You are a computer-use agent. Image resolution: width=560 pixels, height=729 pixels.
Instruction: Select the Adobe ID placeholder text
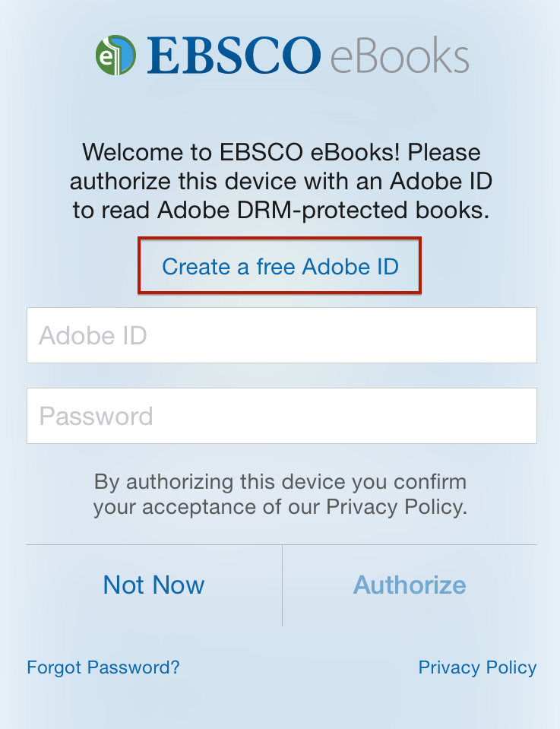pyautogui.click(x=93, y=335)
